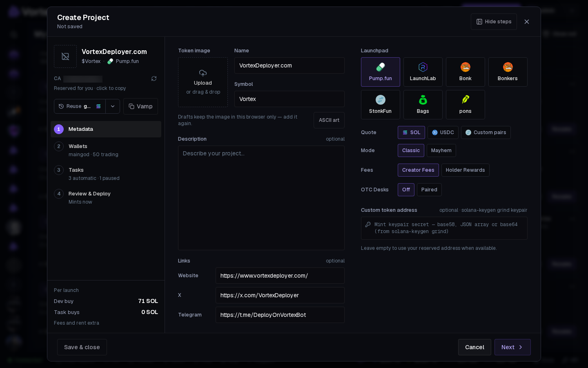Close the Create Project dialog
Screen dimensions: 588x368
click(527, 22)
